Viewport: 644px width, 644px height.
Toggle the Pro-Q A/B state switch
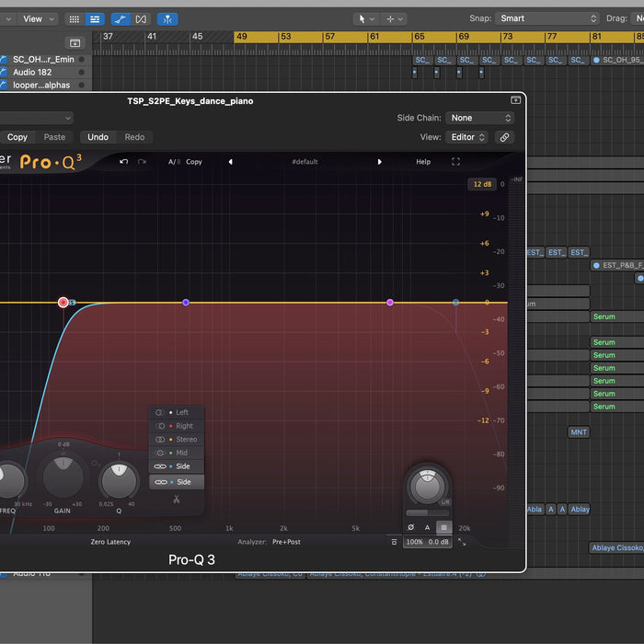[x=174, y=162]
